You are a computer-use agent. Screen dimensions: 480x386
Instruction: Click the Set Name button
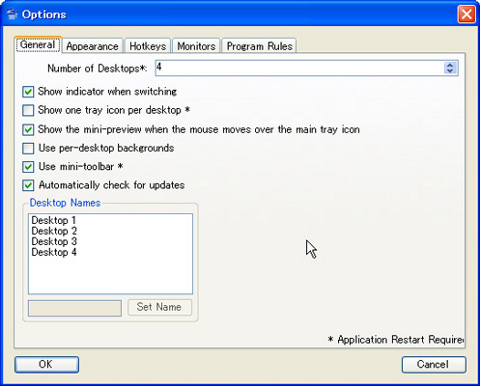pos(160,307)
